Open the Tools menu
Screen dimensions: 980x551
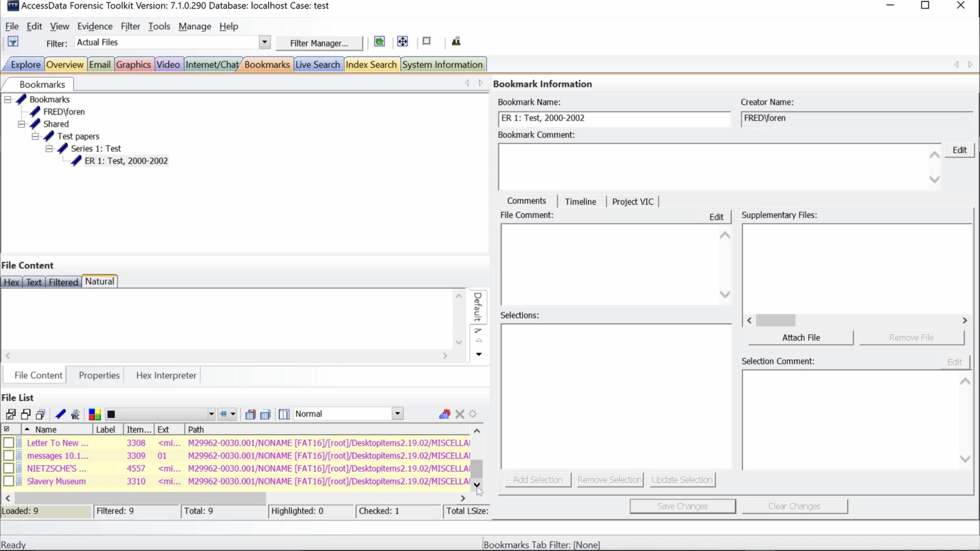pos(159,26)
